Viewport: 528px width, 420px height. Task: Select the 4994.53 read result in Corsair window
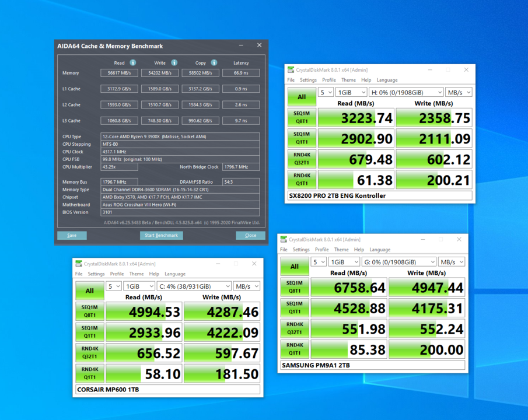[x=144, y=311]
